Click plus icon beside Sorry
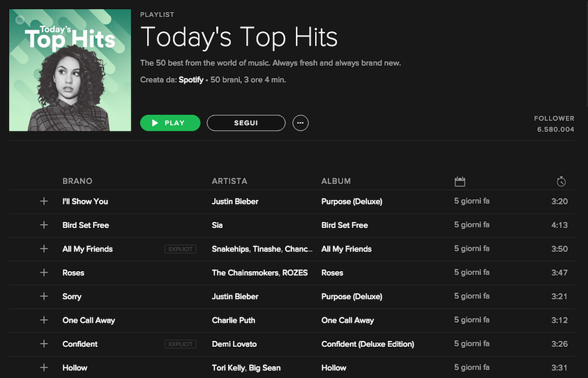 (44, 296)
